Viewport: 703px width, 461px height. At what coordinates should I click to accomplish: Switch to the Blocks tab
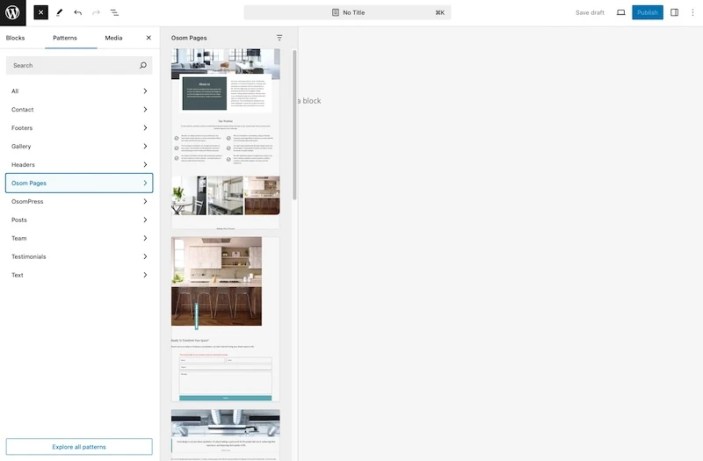[x=16, y=38]
